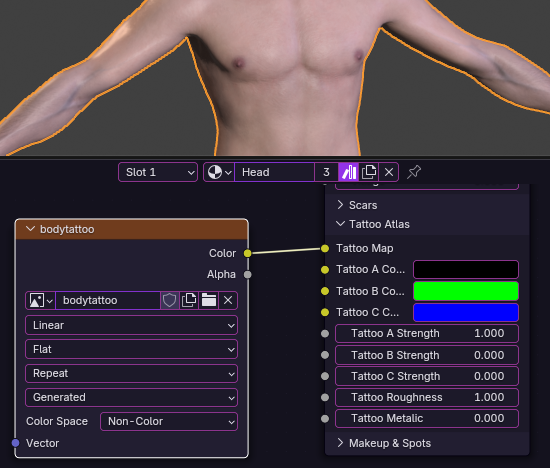550x468 pixels.
Task: Open the Slot 1 dropdown
Action: [x=158, y=172]
